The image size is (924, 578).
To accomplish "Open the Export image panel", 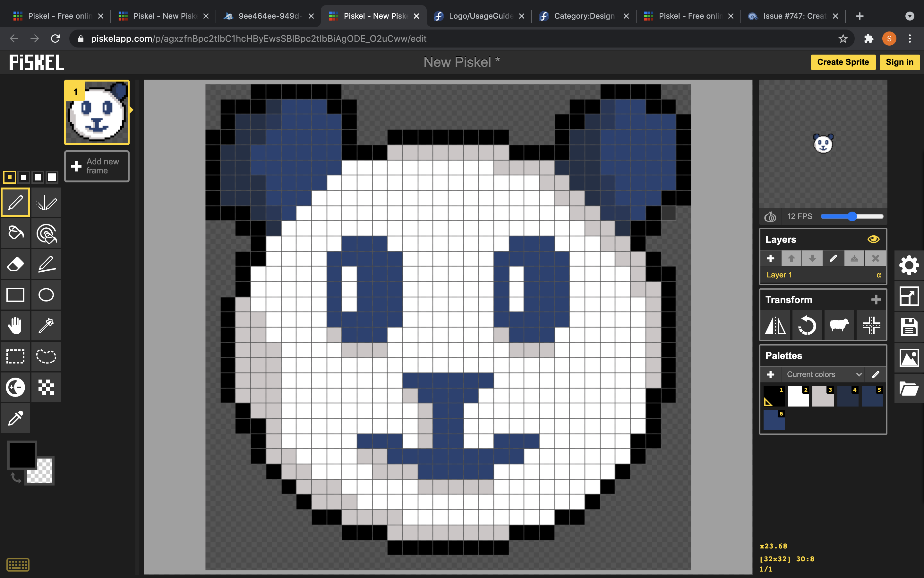I will (x=909, y=358).
